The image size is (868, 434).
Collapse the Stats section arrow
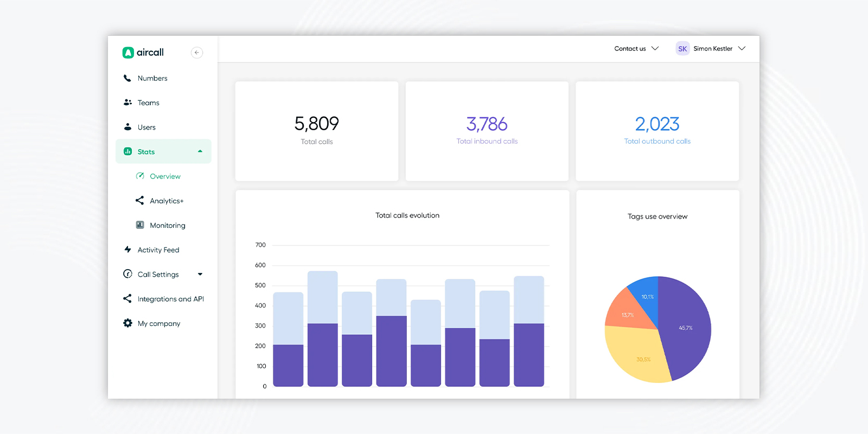tap(200, 151)
